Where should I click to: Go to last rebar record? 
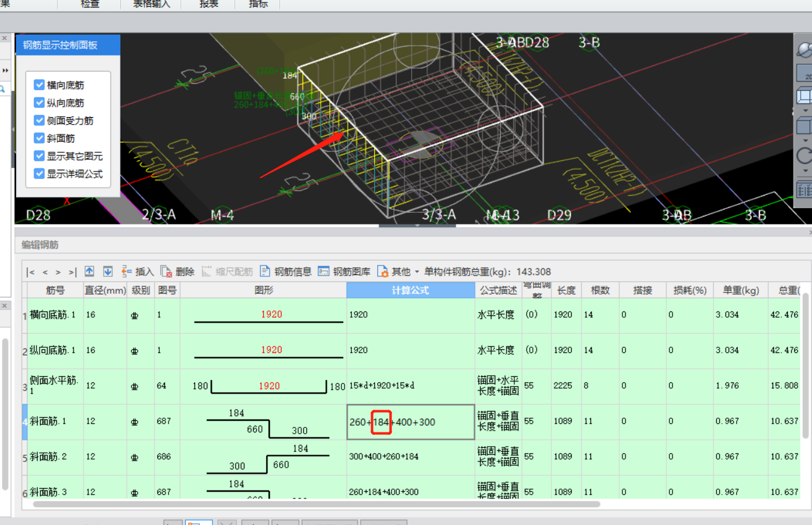click(72, 272)
